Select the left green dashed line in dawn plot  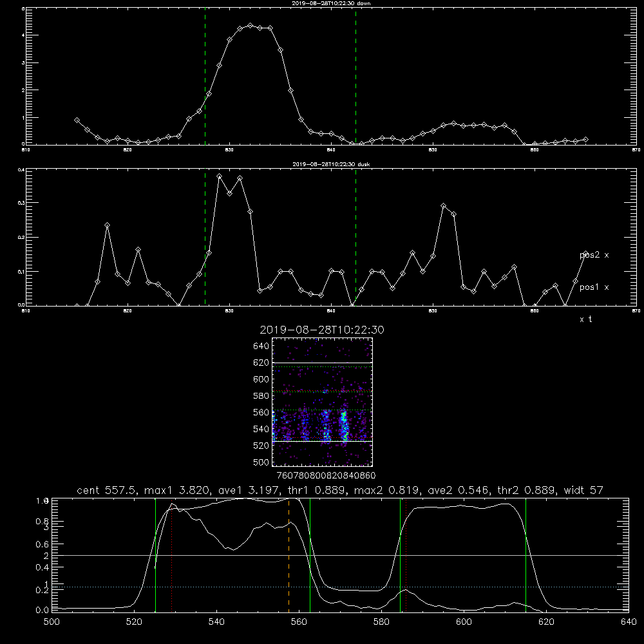click(205, 78)
